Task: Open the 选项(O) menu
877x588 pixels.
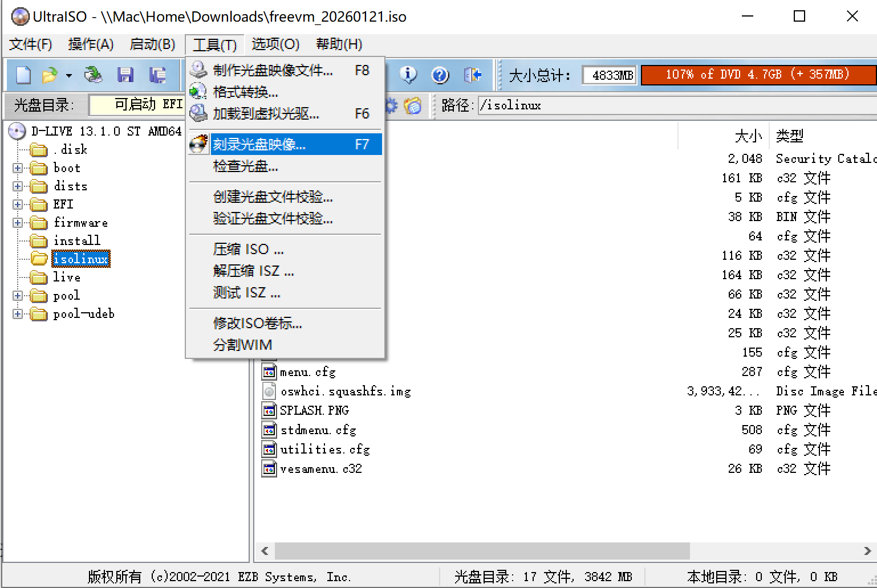Action: click(x=275, y=44)
